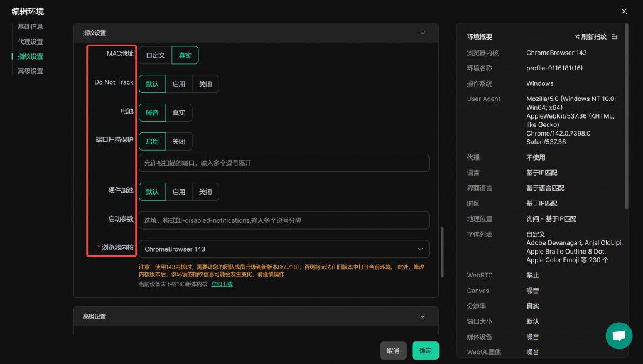Click the download now link
This screenshot has height=364, width=643.
[x=222, y=284]
